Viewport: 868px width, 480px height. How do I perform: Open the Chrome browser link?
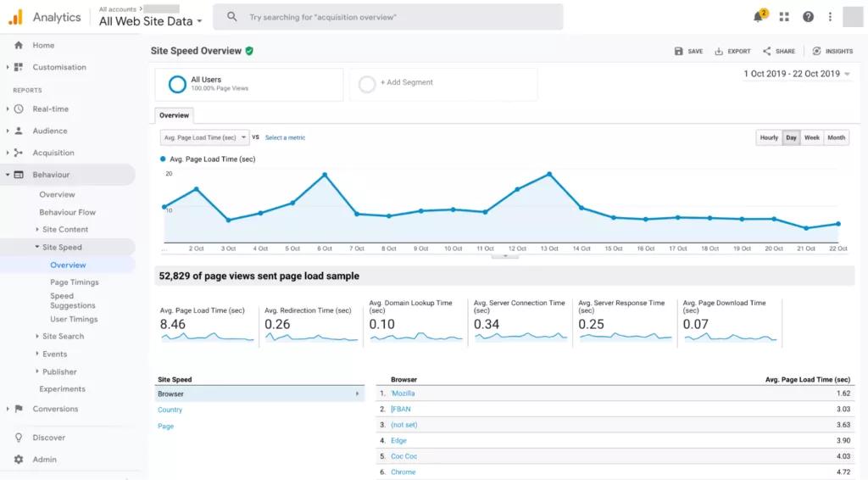point(403,472)
